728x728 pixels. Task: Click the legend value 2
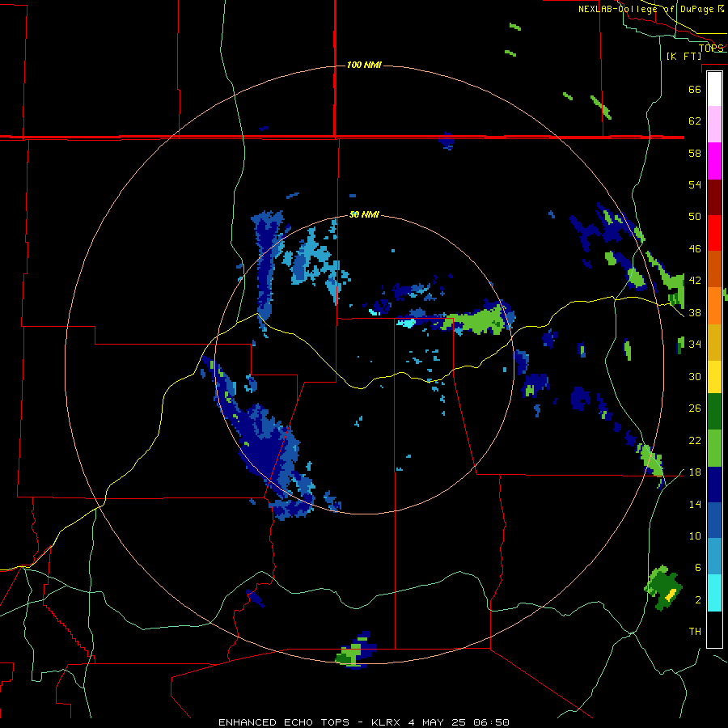click(697, 599)
